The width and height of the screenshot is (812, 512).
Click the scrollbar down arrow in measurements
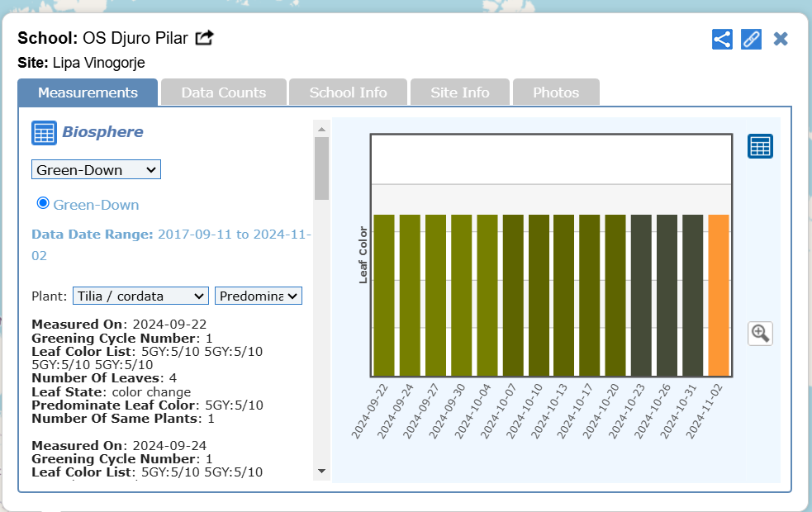point(321,471)
